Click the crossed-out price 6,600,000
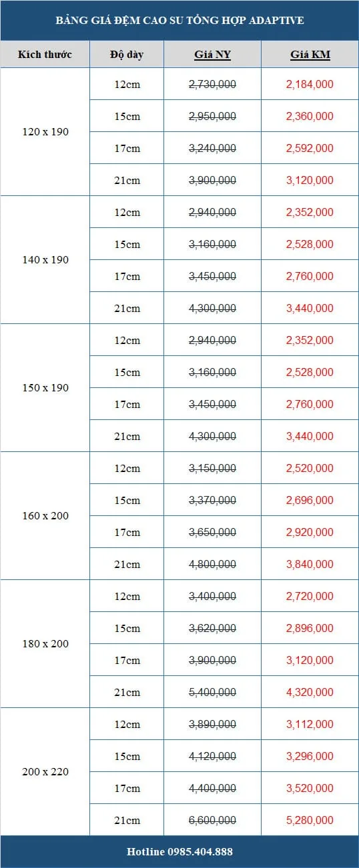Screen dimensions: 359x868 pyautogui.click(x=212, y=820)
